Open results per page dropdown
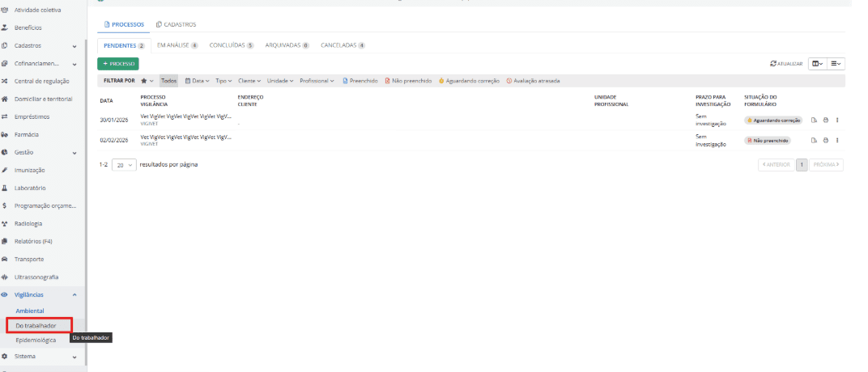The height and width of the screenshot is (372, 868). [124, 164]
